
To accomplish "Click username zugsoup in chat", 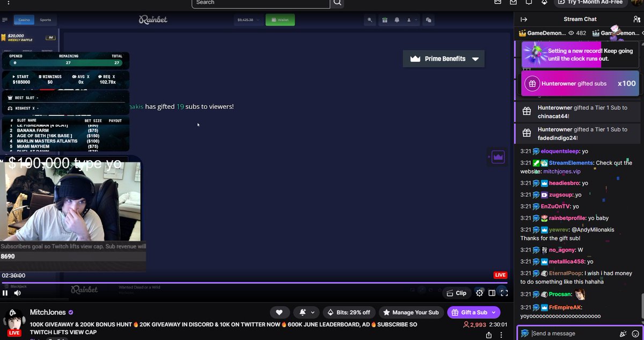I will [x=561, y=195].
